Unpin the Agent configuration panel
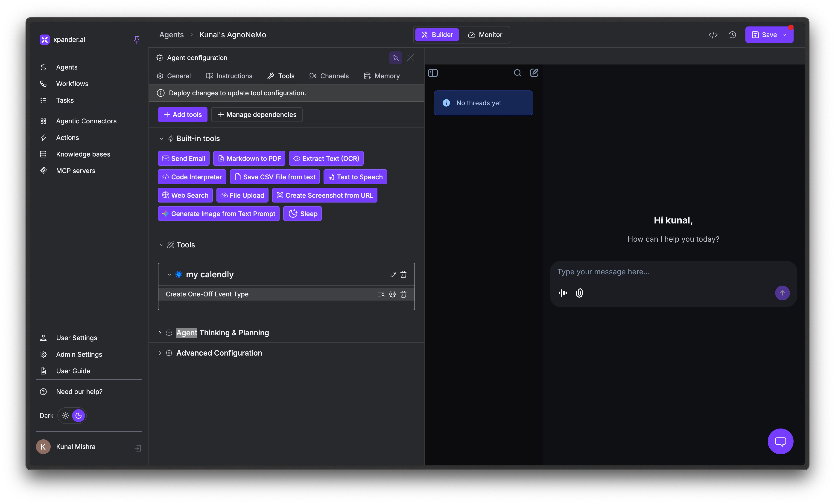Viewport: 835px width, 504px height. (395, 58)
